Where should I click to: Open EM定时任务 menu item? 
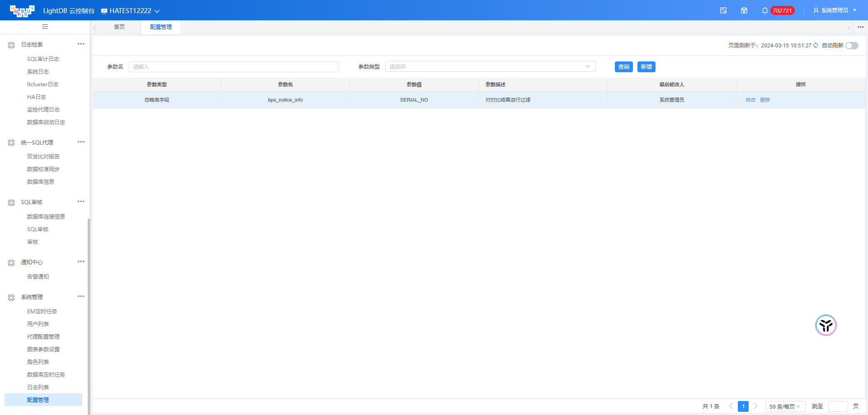pyautogui.click(x=42, y=312)
